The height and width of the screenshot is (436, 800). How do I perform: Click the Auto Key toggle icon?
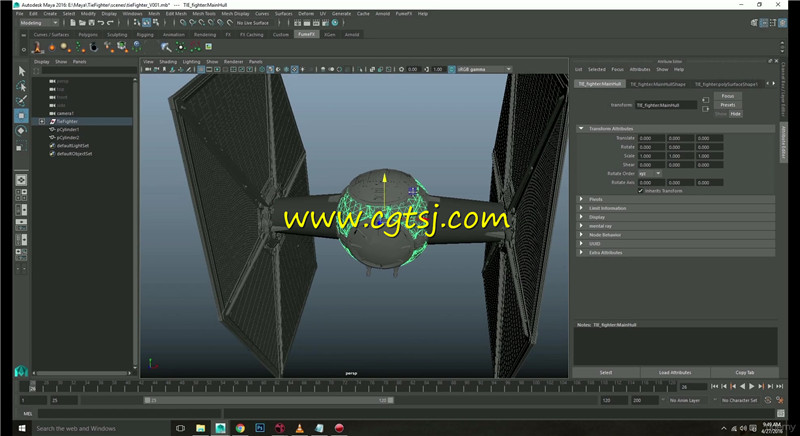768,400
